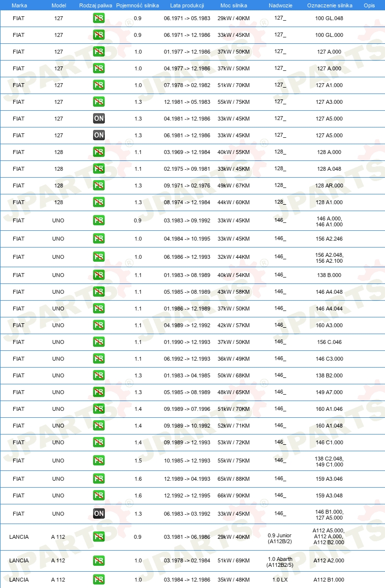The width and height of the screenshot is (385, 588).
Task: Click the diesel ON icon in the 06.1981 -> 12.1986 row
Action: 98,135
